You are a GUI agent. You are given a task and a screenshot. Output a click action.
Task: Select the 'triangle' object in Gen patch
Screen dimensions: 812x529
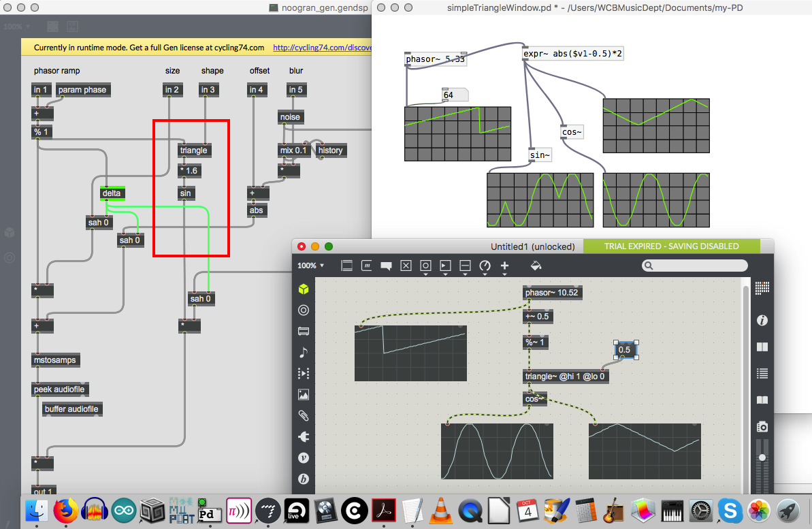click(x=194, y=150)
